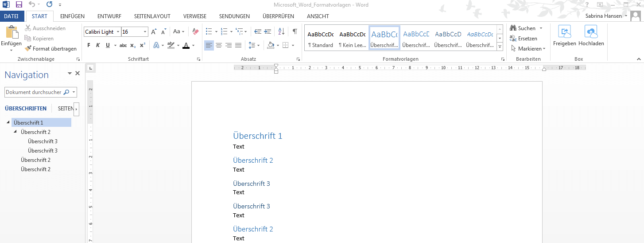This screenshot has width=644, height=243.
Task: Toggle bold F formatting
Action: (x=89, y=45)
